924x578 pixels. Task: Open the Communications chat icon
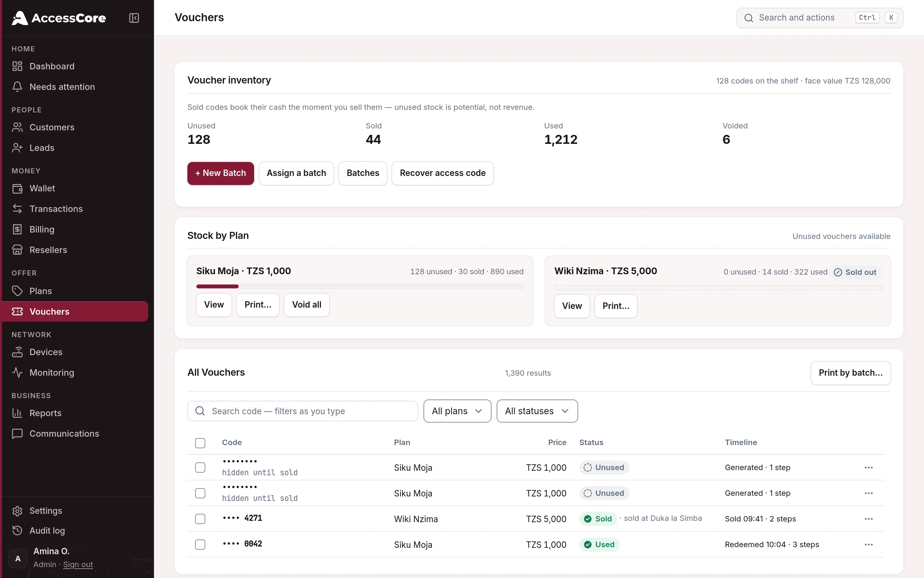pos(17,434)
